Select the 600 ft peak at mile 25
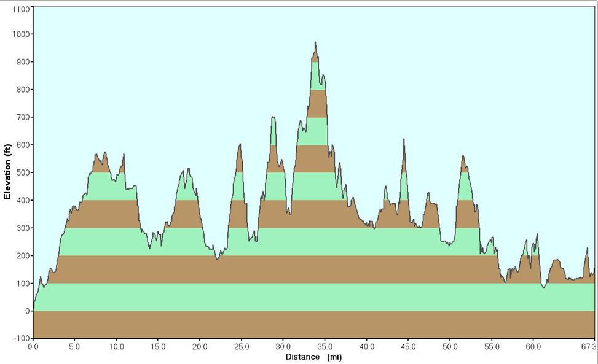Image resolution: width=598 pixels, height=364 pixels. click(x=240, y=145)
